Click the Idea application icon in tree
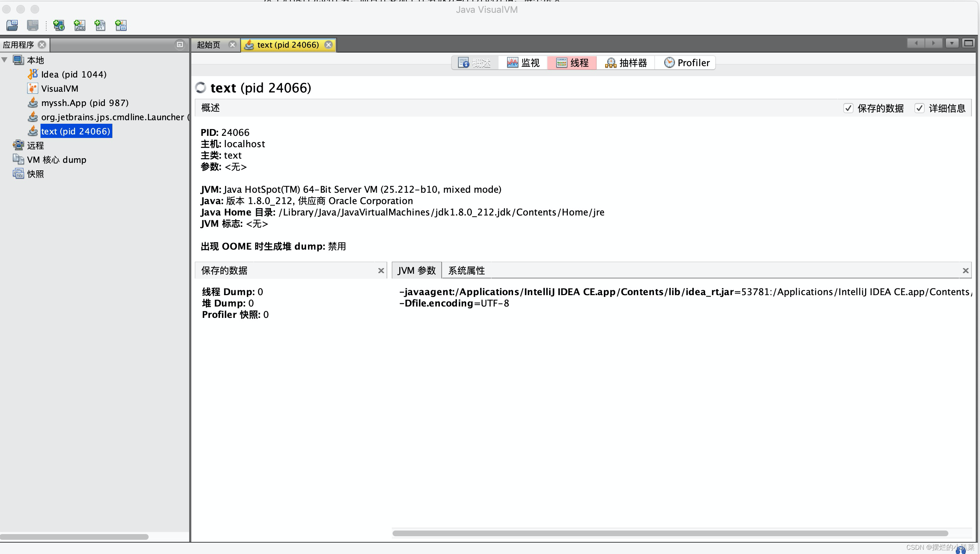 click(33, 74)
